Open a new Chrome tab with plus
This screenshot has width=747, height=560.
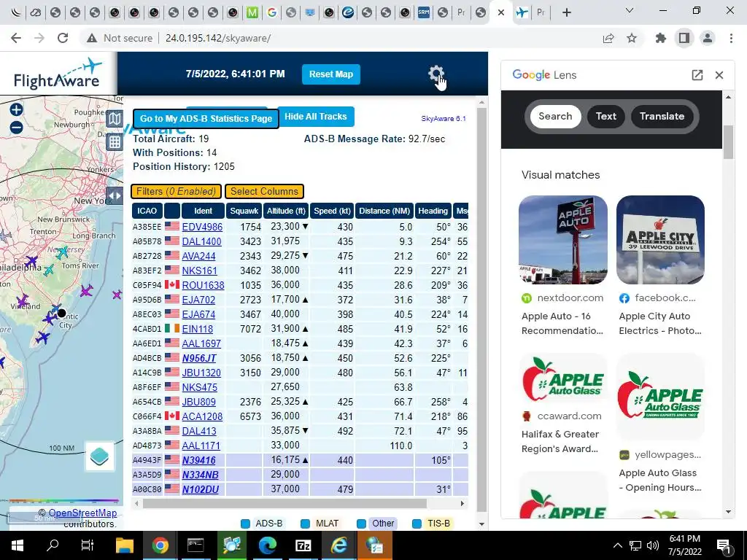(x=566, y=12)
